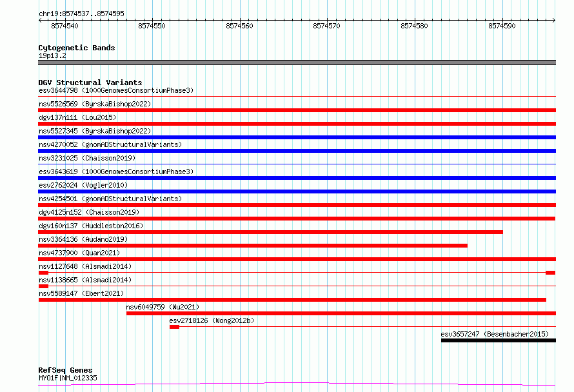
Task: Click the red bar under nsv5526569
Action: [297, 110]
